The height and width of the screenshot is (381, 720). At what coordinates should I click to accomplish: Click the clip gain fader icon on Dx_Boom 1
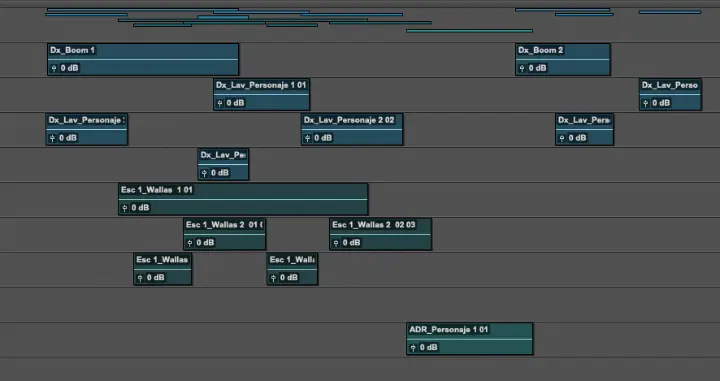pos(54,68)
